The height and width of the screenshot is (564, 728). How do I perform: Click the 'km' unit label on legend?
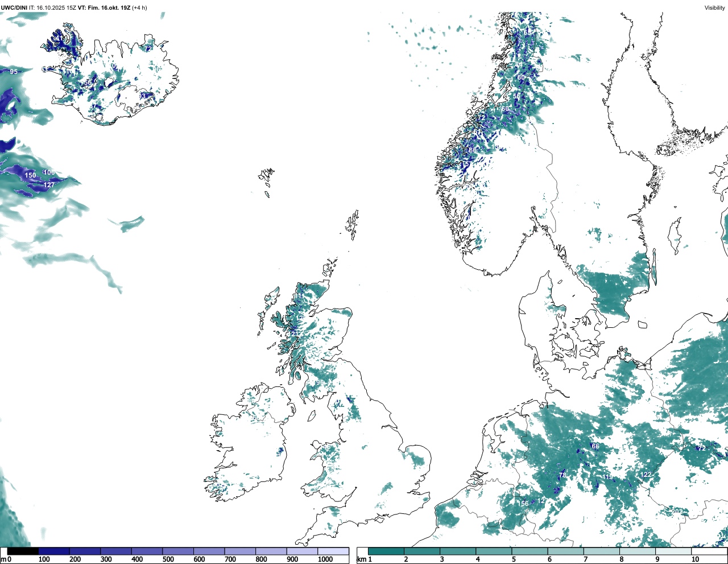tap(361, 559)
